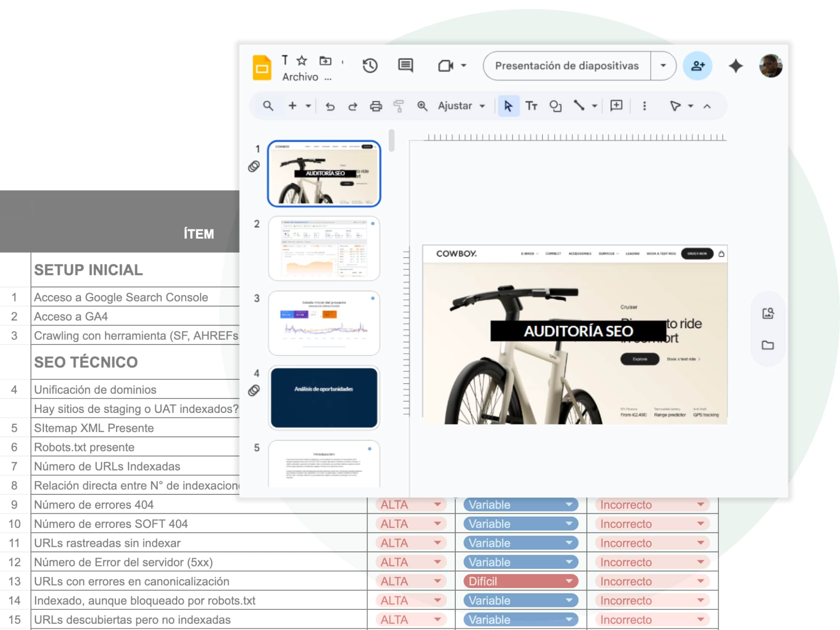This screenshot has width=840, height=630.
Task: Open version history clock icon
Action: pyautogui.click(x=370, y=66)
